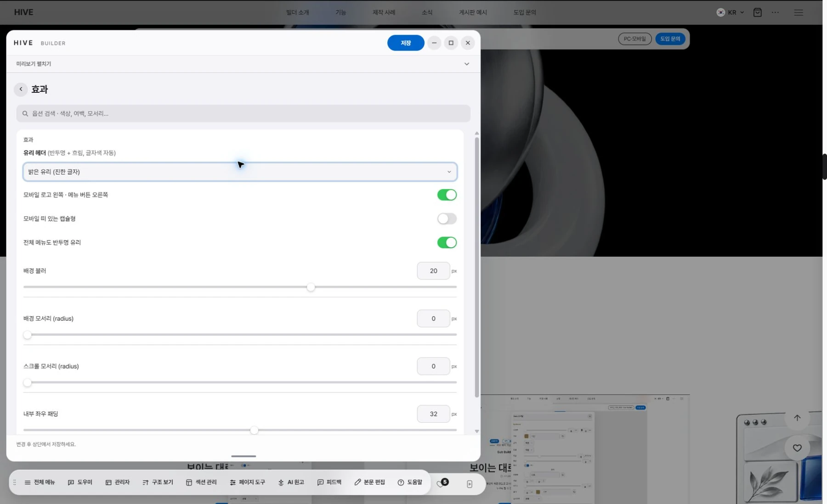Open 제작 사례 in the site navigation
This screenshot has width=827, height=504.
tap(384, 12)
